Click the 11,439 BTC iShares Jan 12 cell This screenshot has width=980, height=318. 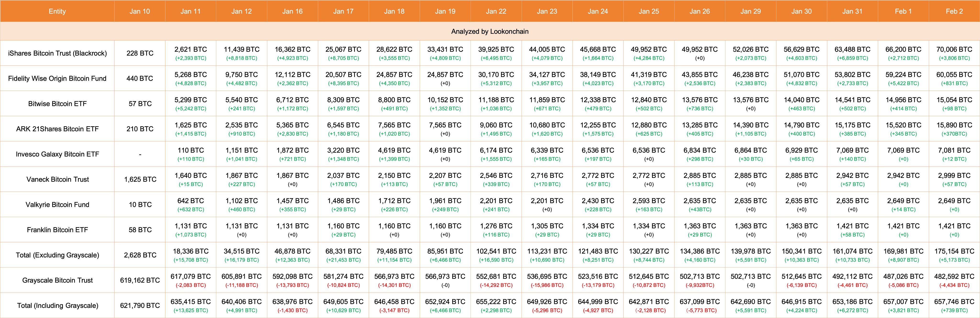(242, 53)
